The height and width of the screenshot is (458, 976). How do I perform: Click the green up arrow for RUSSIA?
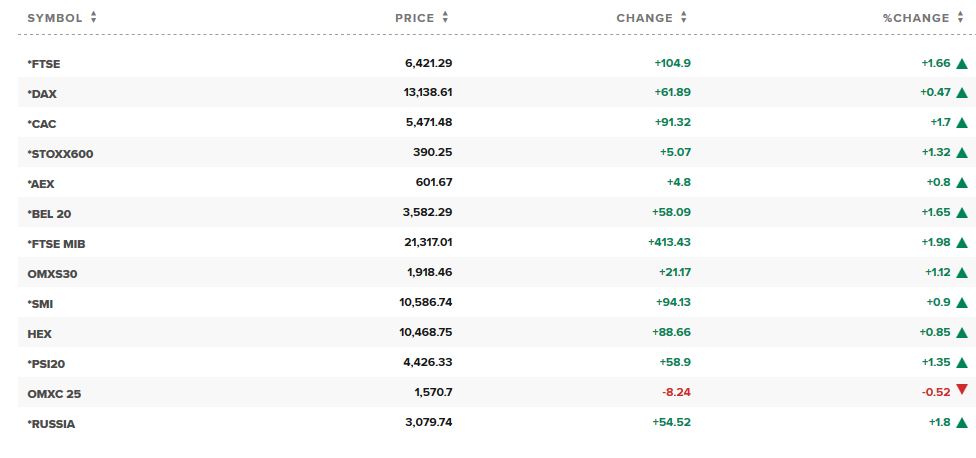[x=962, y=423]
